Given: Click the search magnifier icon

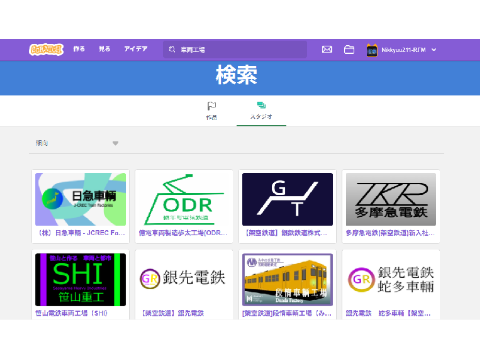Looking at the screenshot, I should (x=172, y=50).
